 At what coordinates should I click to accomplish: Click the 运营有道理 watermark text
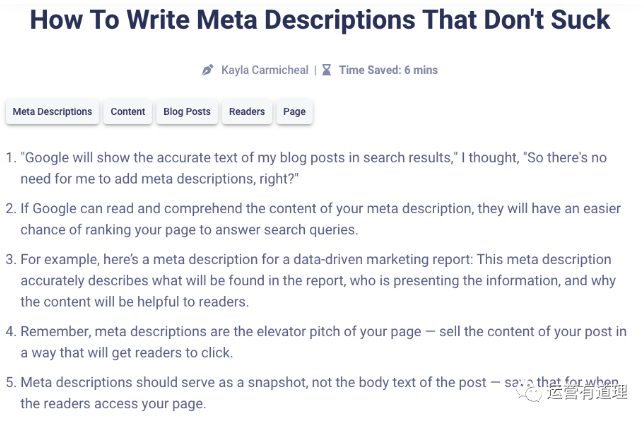[587, 393]
